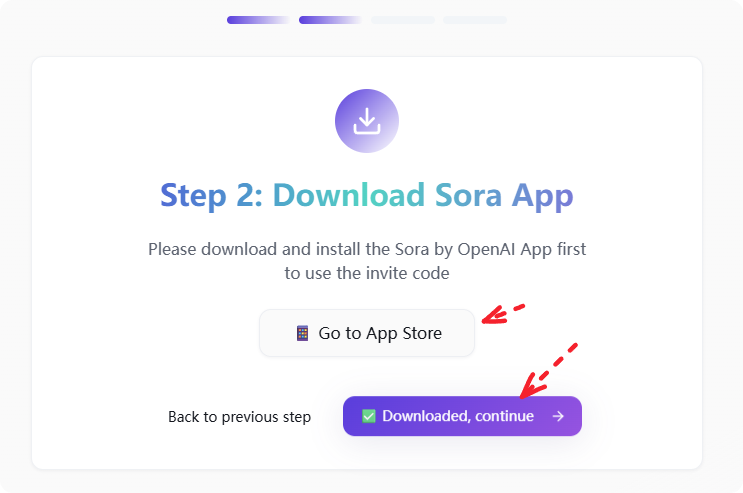Select the fourth progress step segment
The image size is (743, 493).
474,20
